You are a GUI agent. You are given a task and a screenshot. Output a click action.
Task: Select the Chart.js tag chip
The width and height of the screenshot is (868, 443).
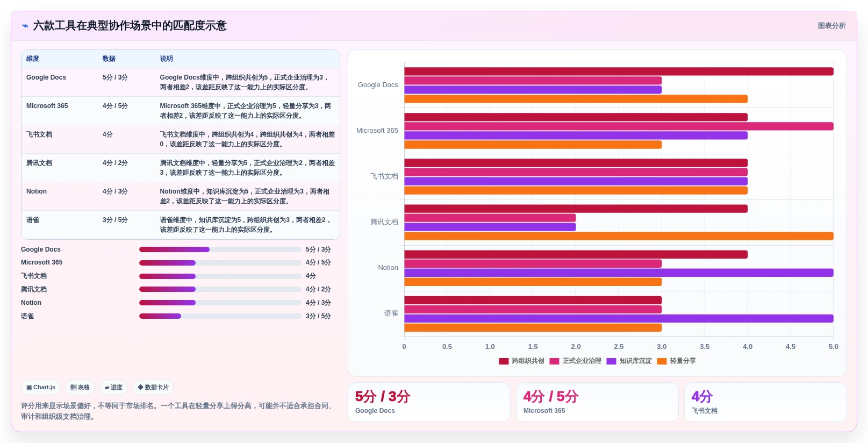[41, 387]
